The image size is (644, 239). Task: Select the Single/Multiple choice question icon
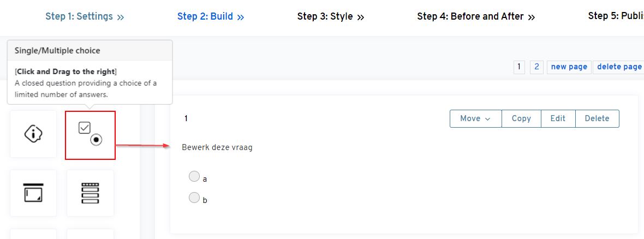[x=90, y=135]
